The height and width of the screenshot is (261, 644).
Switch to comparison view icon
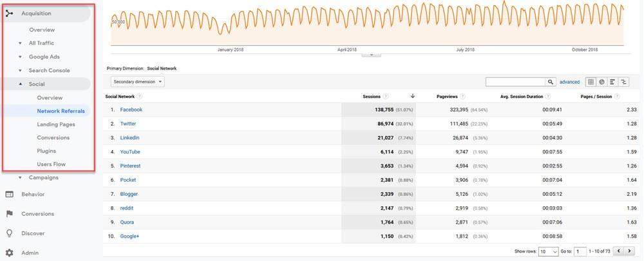tap(623, 82)
